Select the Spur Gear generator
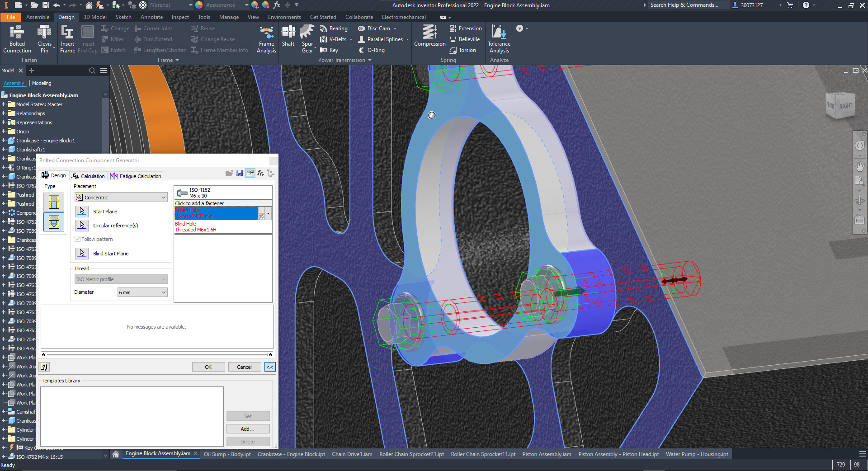Viewport: 868px width, 471px height. point(307,38)
